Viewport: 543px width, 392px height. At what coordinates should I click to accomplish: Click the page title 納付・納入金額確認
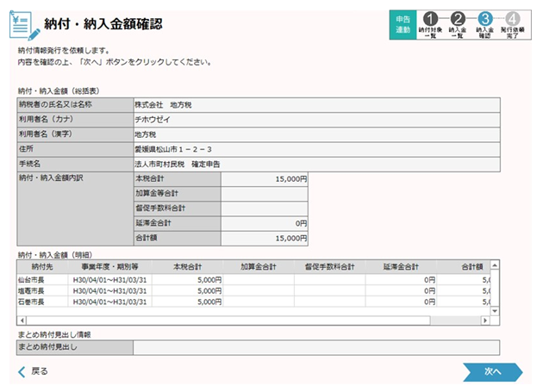click(103, 24)
